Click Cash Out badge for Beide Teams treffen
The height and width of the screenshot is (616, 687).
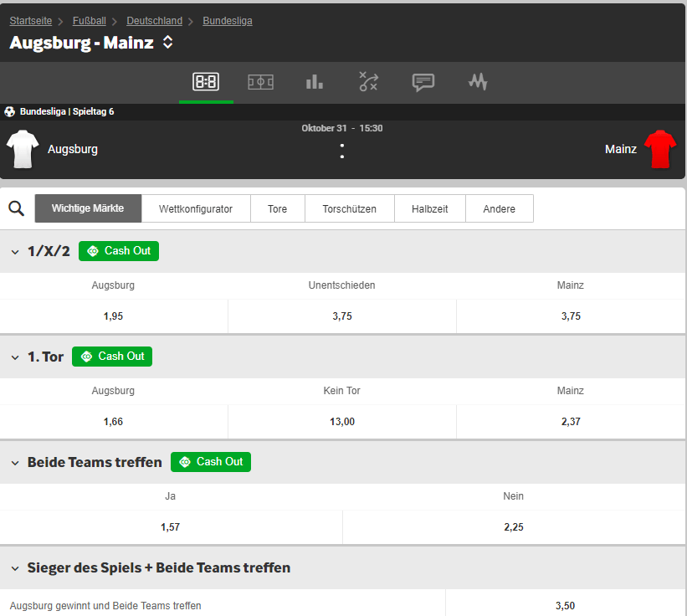(211, 462)
